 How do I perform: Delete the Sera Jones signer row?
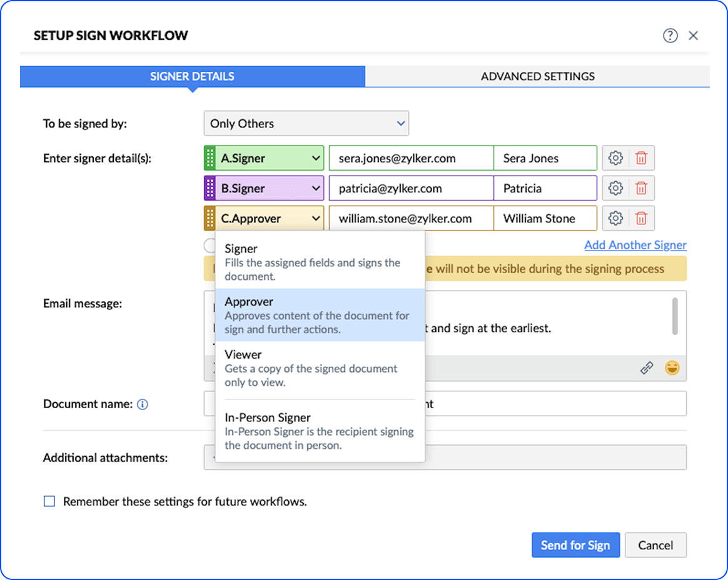click(x=642, y=157)
